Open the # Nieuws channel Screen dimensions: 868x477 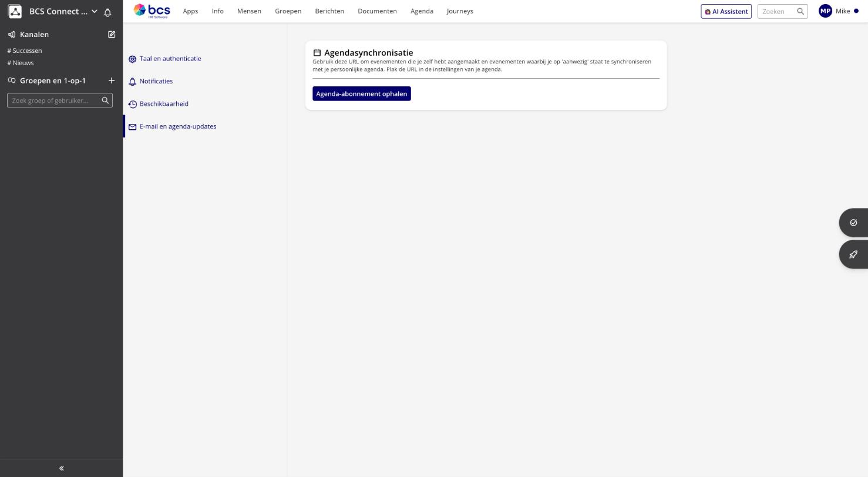(x=21, y=63)
